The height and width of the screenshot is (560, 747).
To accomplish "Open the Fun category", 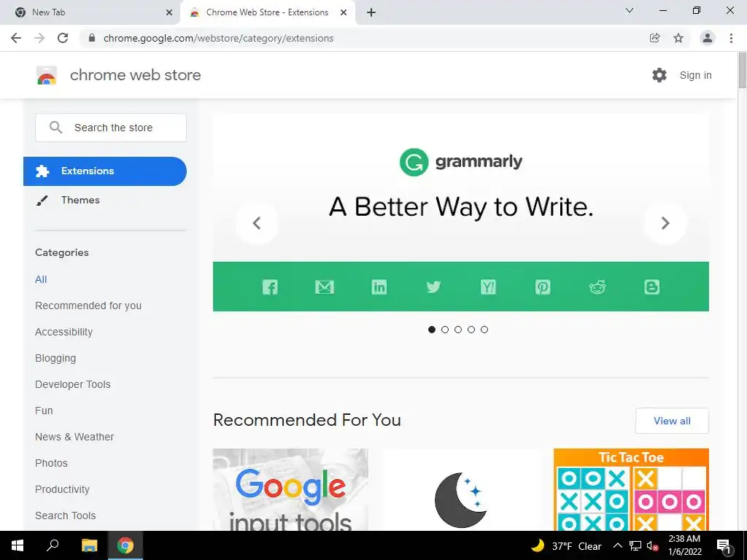I will [x=44, y=411].
